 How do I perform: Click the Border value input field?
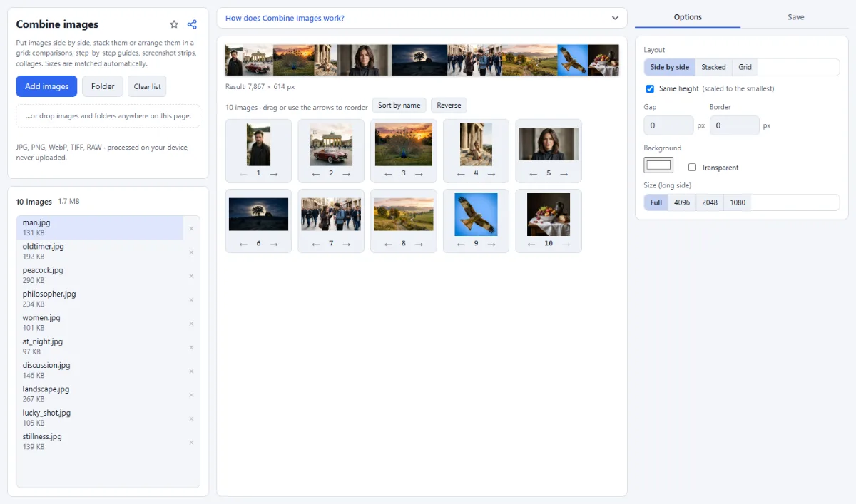[735, 125]
